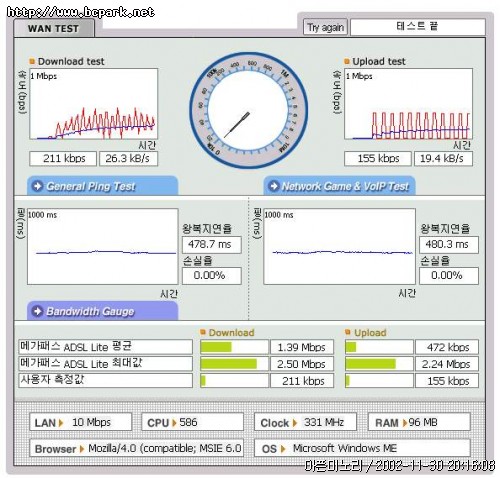Click the orange bullet beside Upload test
The image size is (500, 478).
coord(347,61)
